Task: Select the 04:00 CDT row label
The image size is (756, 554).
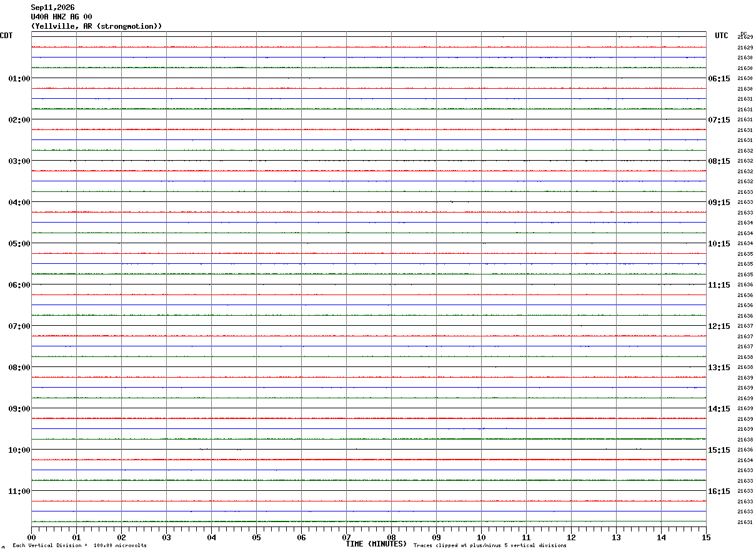Action: point(19,202)
